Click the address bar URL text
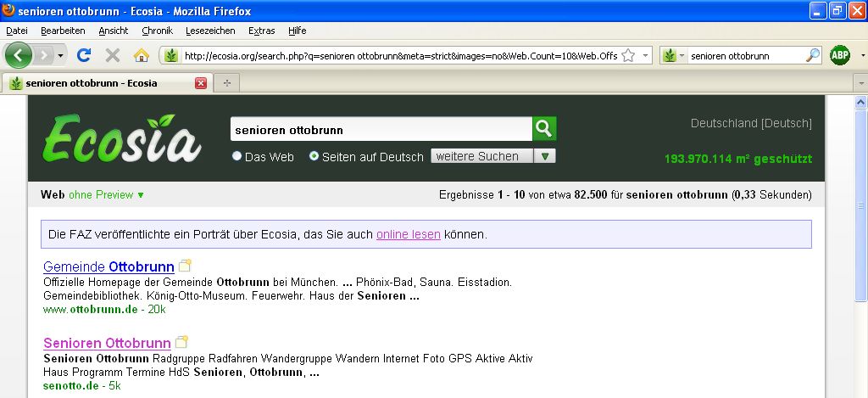868x398 pixels. [401, 55]
